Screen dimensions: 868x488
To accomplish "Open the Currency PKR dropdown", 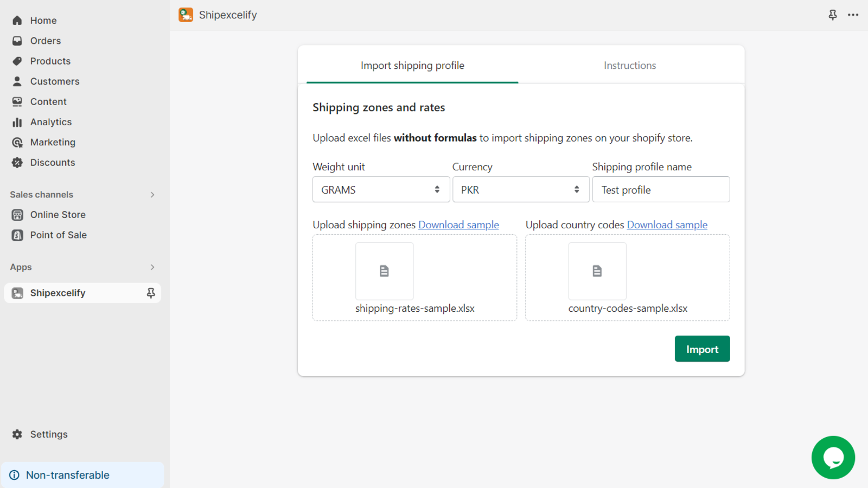I will pyautogui.click(x=521, y=189).
